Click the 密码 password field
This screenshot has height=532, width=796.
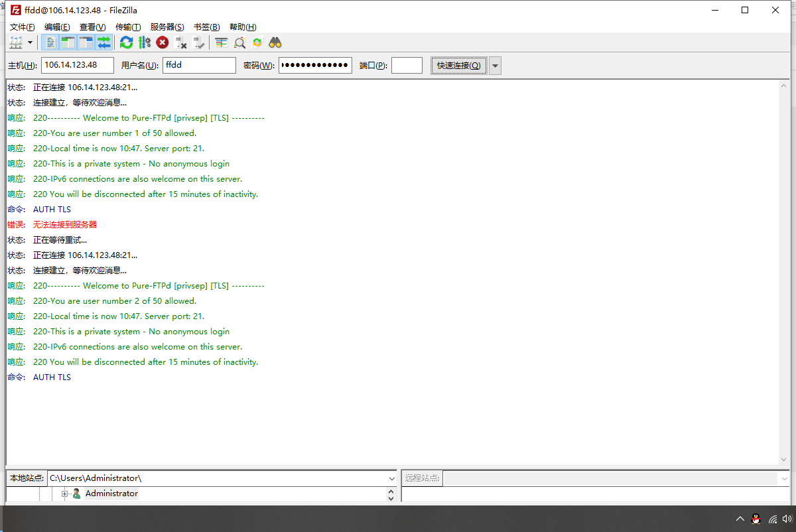pyautogui.click(x=315, y=65)
